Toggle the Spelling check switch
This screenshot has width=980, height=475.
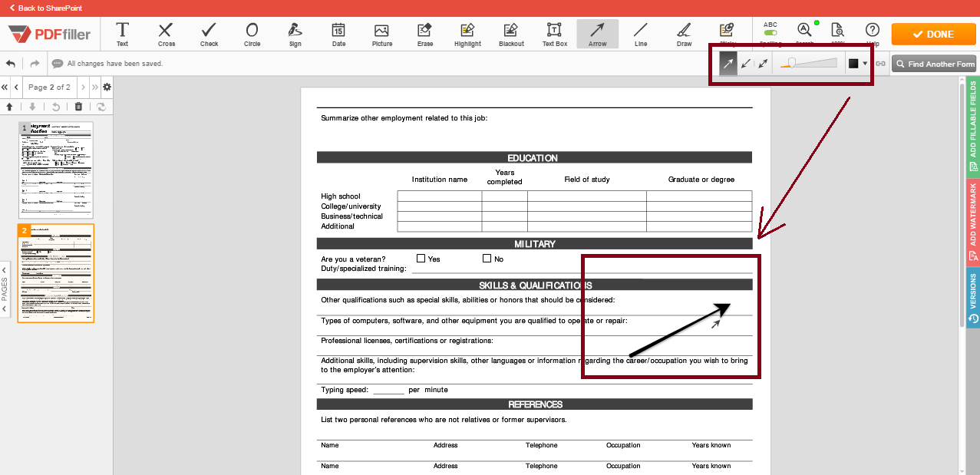tap(770, 33)
